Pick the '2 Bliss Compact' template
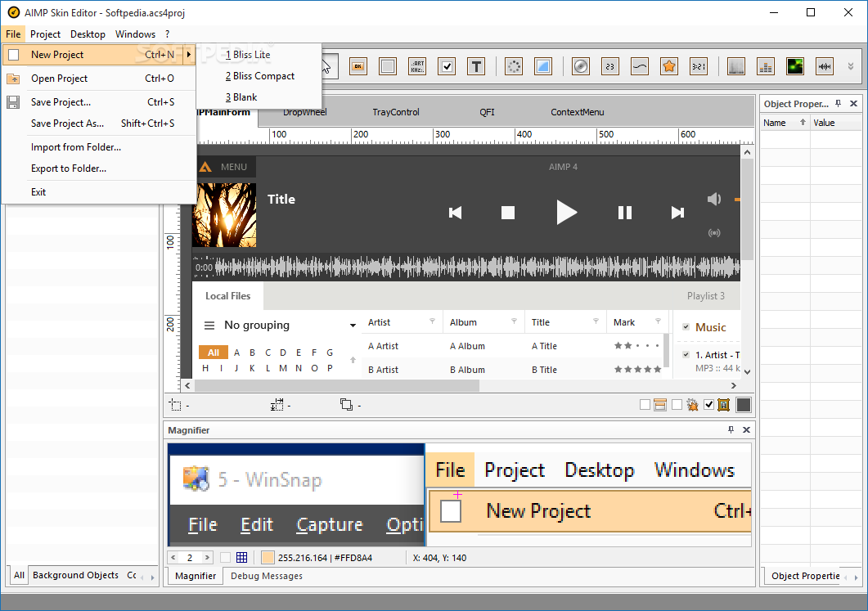 259,76
